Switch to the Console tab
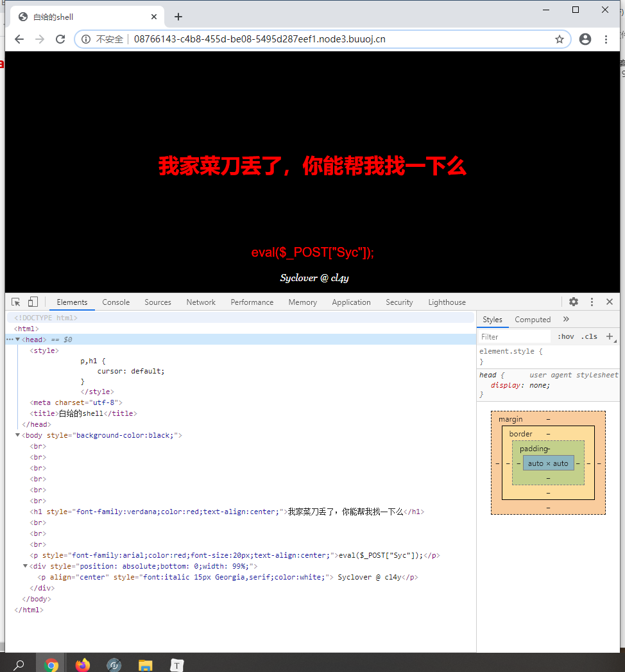 (x=116, y=302)
